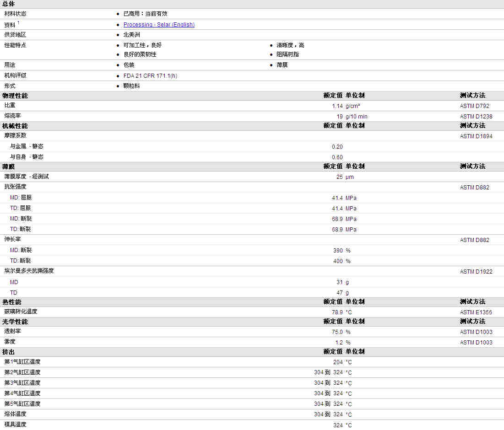Click the 第4气缸区温度 row label
Viewport: 504px width, 430px height.
[x=22, y=393]
